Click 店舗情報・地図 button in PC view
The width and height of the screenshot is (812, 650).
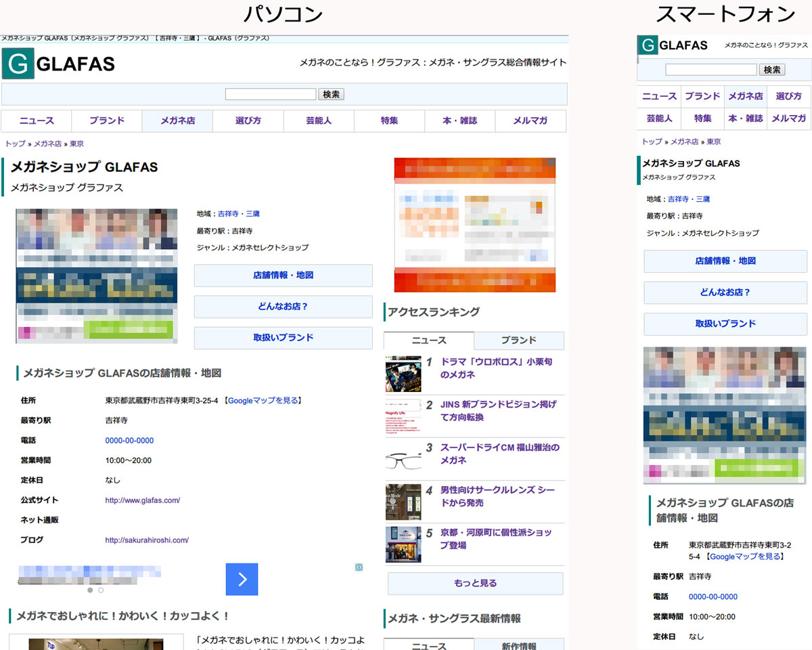(283, 276)
